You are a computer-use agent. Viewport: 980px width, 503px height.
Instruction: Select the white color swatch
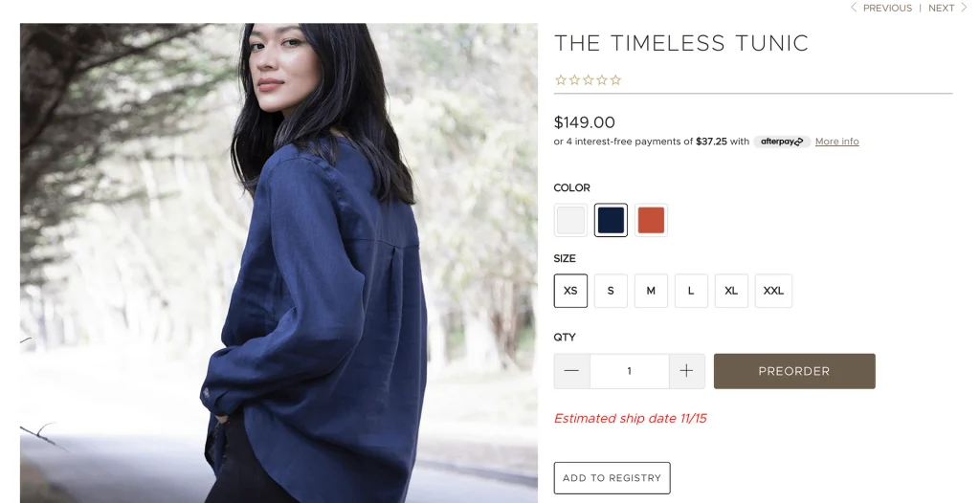click(570, 220)
